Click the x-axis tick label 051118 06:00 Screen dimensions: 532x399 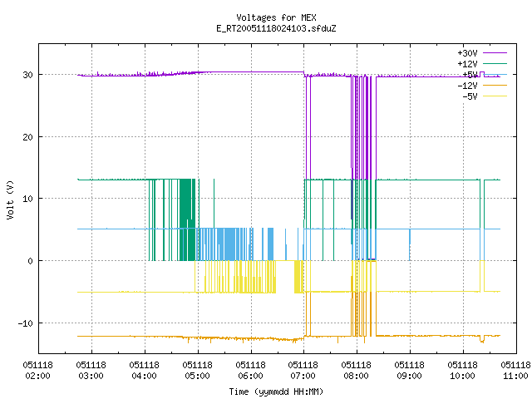250,370
